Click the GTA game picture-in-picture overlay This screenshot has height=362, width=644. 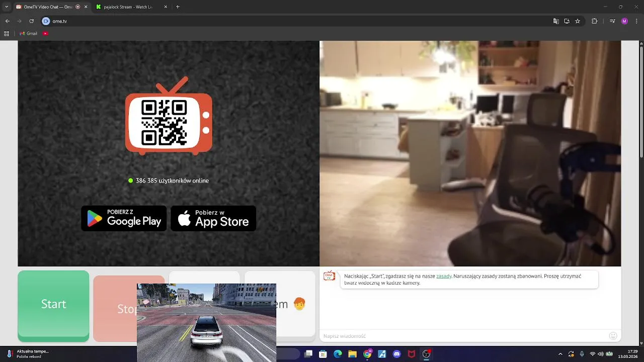point(206,323)
